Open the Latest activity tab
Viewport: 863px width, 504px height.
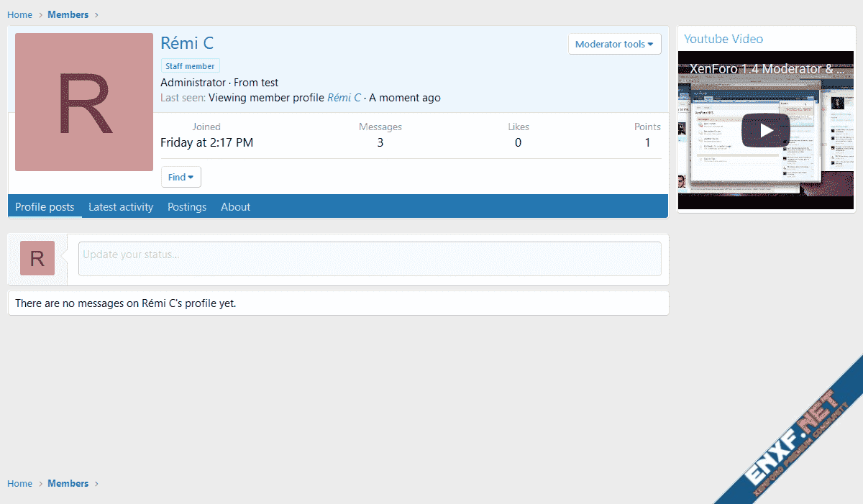(121, 207)
